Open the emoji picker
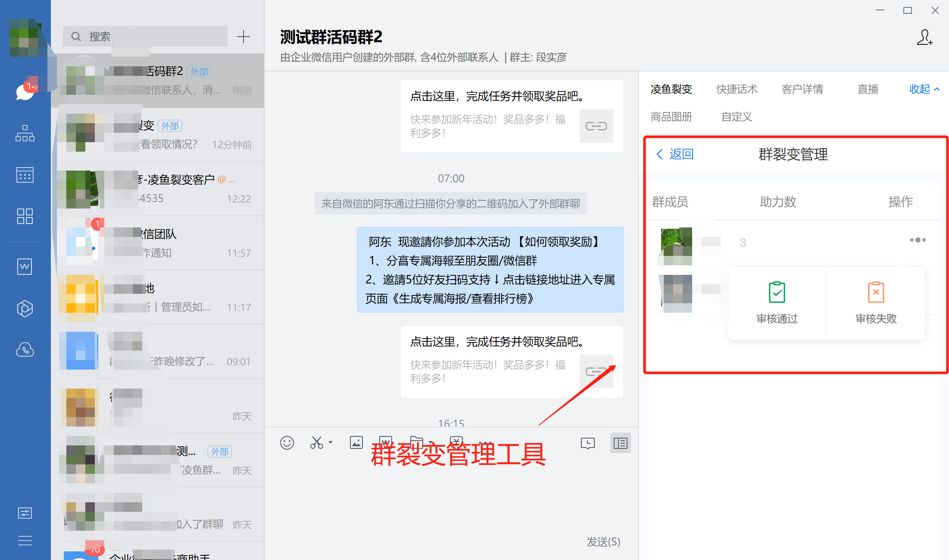The image size is (949, 560). click(287, 443)
